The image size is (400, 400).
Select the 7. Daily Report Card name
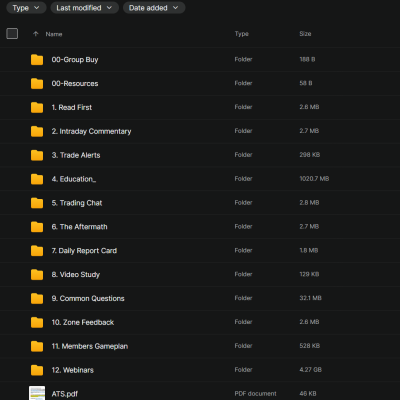click(84, 251)
